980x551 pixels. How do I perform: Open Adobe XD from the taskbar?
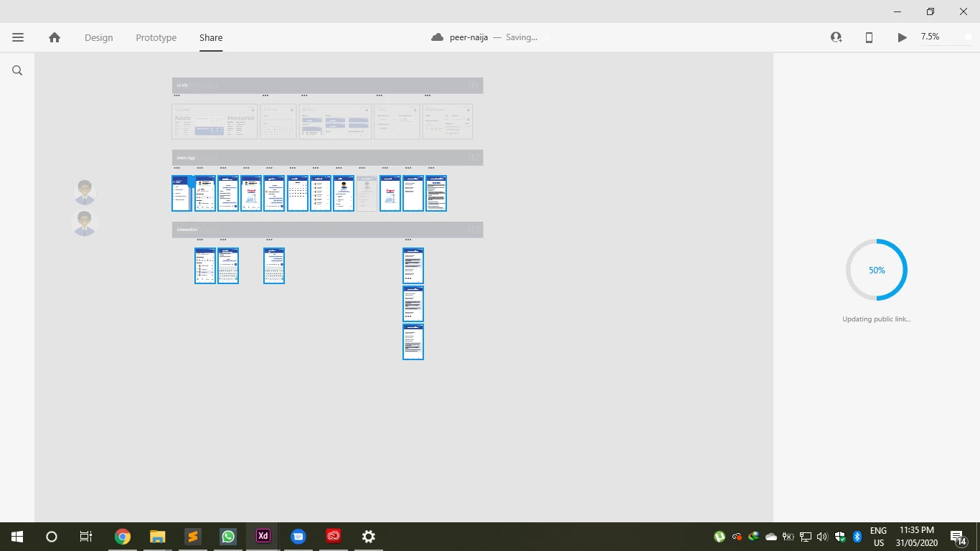(x=263, y=536)
